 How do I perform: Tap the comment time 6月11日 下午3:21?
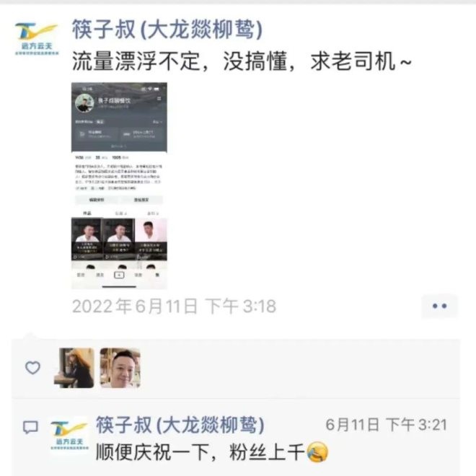387,424
